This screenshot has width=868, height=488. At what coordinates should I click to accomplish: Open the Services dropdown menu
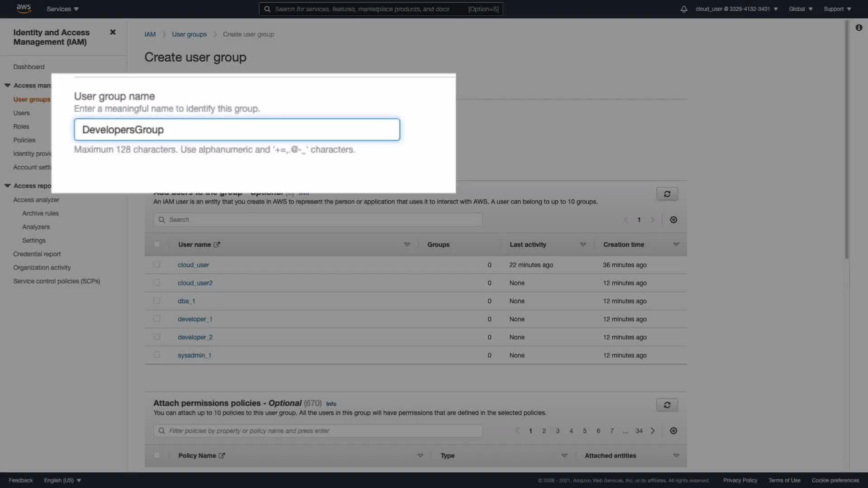pyautogui.click(x=62, y=9)
